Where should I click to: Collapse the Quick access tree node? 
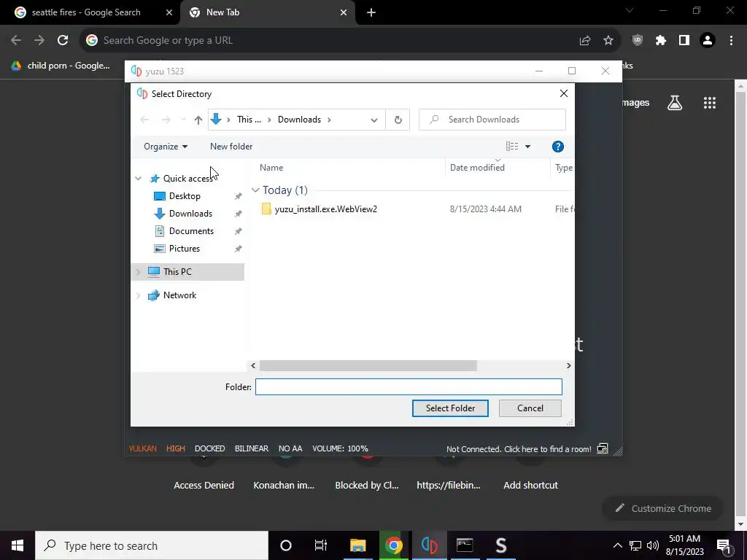(x=138, y=179)
